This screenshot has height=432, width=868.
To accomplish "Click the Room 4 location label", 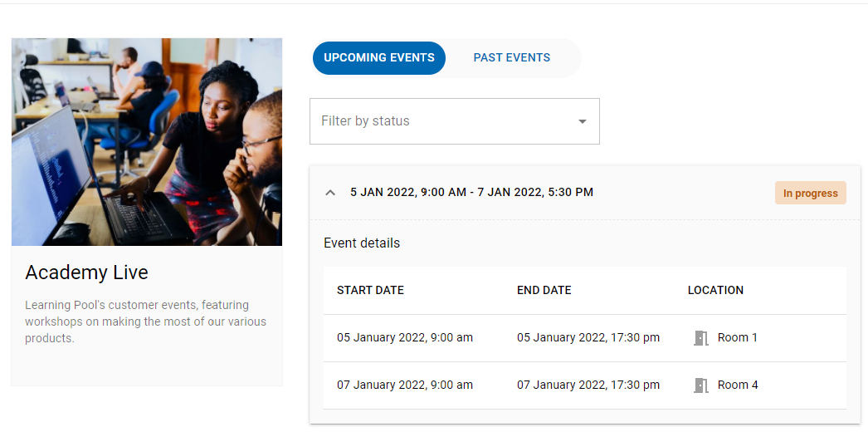I will tap(738, 385).
